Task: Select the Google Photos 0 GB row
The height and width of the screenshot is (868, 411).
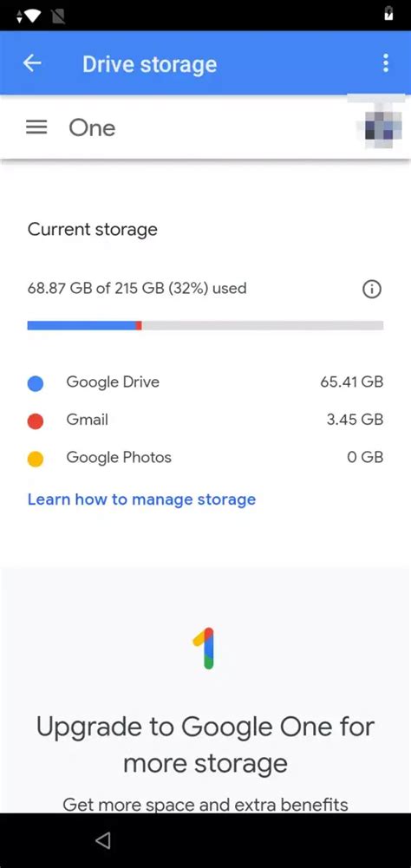Action: (x=205, y=458)
